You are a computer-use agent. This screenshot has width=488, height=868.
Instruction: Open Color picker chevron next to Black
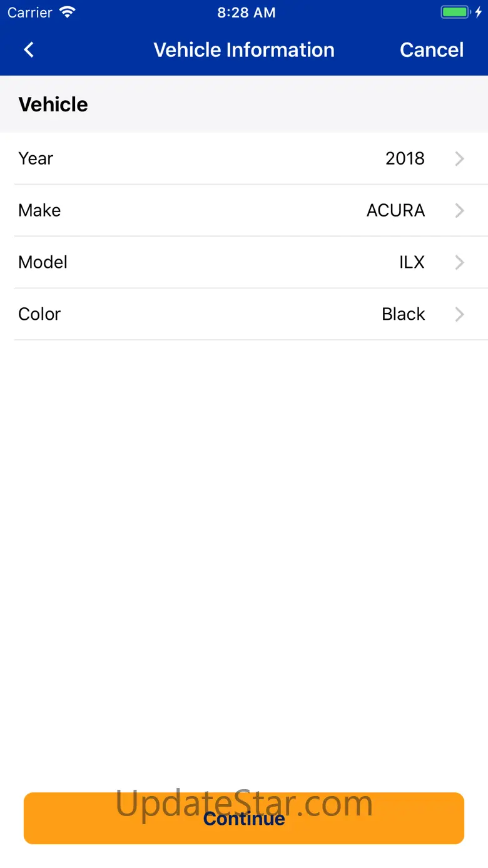click(x=459, y=315)
